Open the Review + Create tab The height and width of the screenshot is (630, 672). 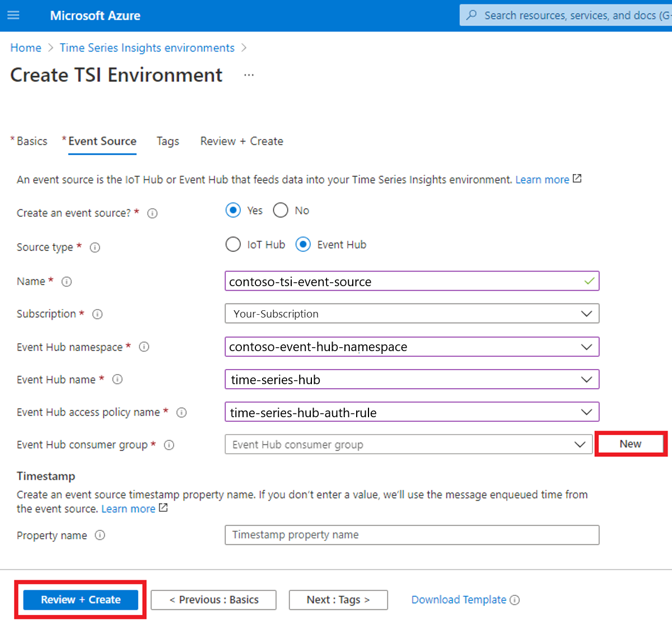(x=242, y=141)
